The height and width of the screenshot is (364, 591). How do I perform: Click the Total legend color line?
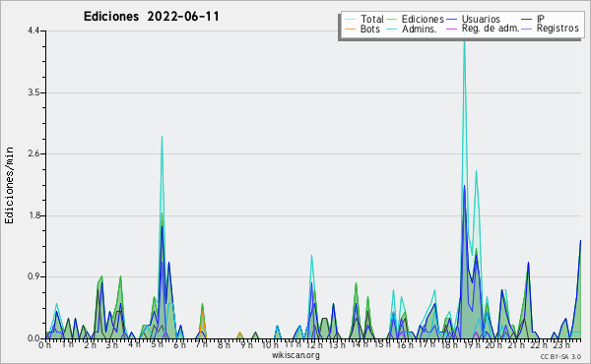(350, 20)
